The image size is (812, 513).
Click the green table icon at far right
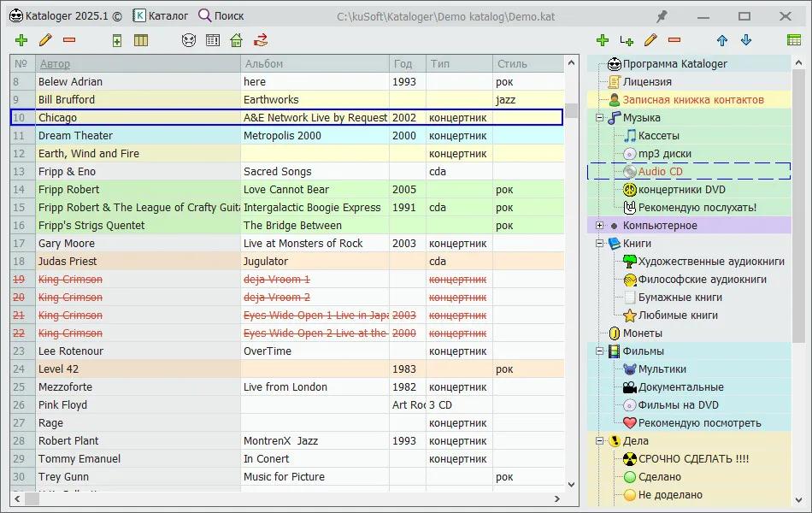coord(794,40)
